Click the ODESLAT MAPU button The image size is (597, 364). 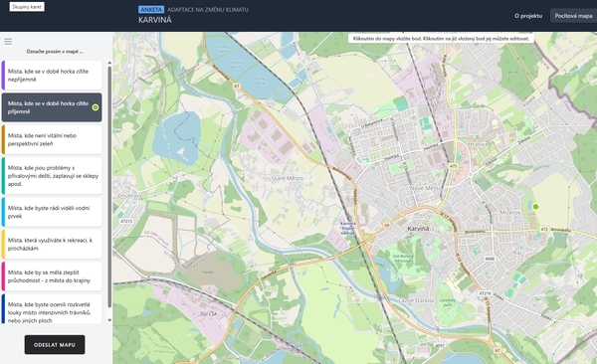pos(55,344)
